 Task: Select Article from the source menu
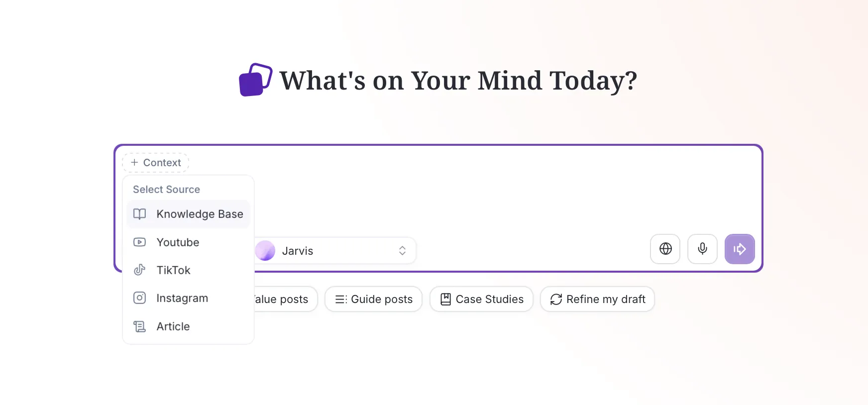[x=173, y=326]
